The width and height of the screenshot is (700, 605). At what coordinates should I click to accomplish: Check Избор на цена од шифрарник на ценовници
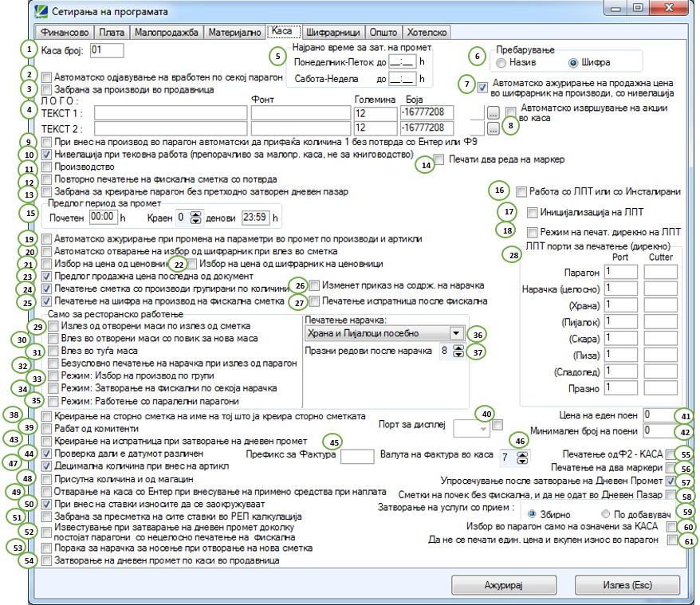tap(192, 265)
